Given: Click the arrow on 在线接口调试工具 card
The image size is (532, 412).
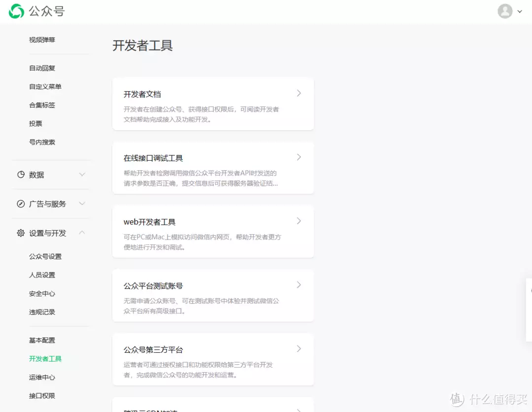Looking at the screenshot, I should click(299, 157).
